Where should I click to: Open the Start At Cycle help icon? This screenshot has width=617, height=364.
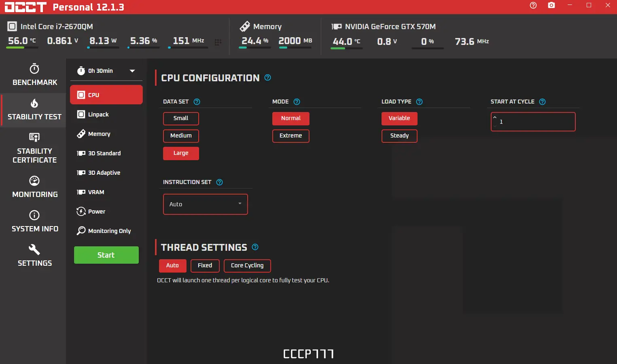(x=542, y=102)
